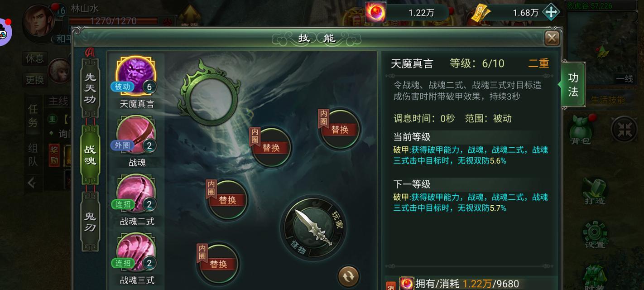
Task: Toggle 怪物 target on sword dial
Action: pyautogui.click(x=299, y=245)
